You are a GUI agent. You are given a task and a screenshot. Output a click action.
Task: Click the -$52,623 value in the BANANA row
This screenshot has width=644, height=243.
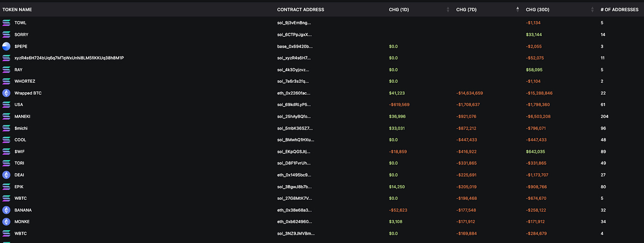[x=398, y=210]
